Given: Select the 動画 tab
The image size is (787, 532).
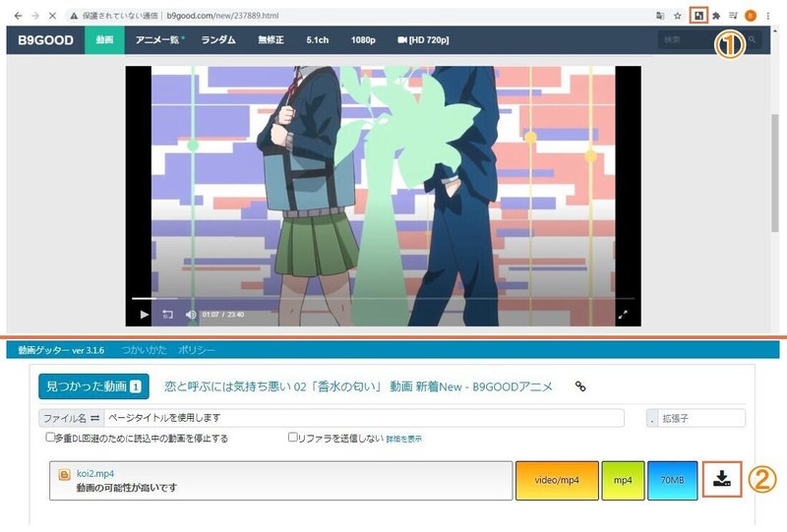Looking at the screenshot, I should [104, 39].
